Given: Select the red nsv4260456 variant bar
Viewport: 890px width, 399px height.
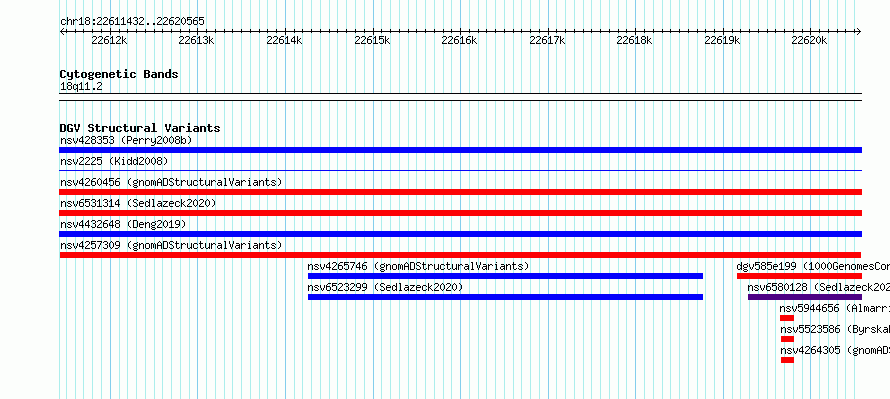Looking at the screenshot, I should [460, 192].
